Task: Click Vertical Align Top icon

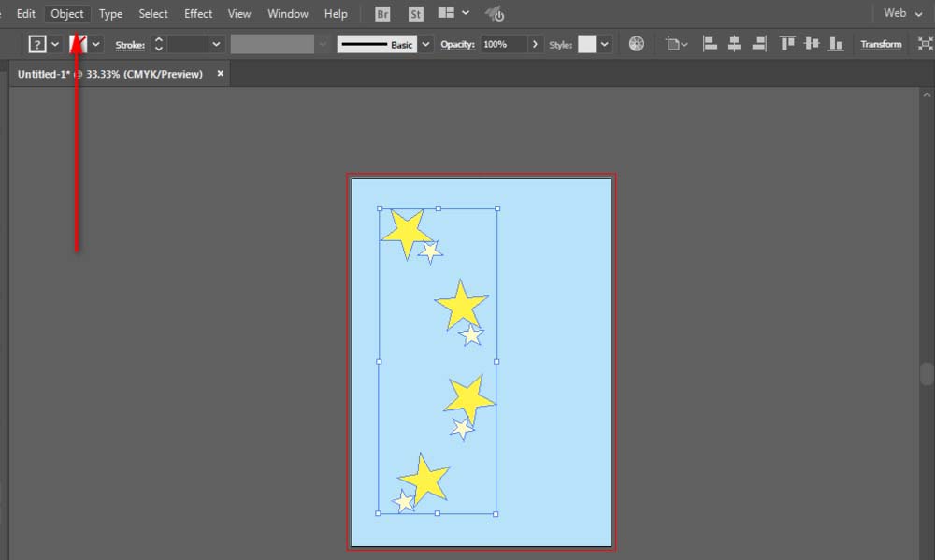Action: coord(787,44)
